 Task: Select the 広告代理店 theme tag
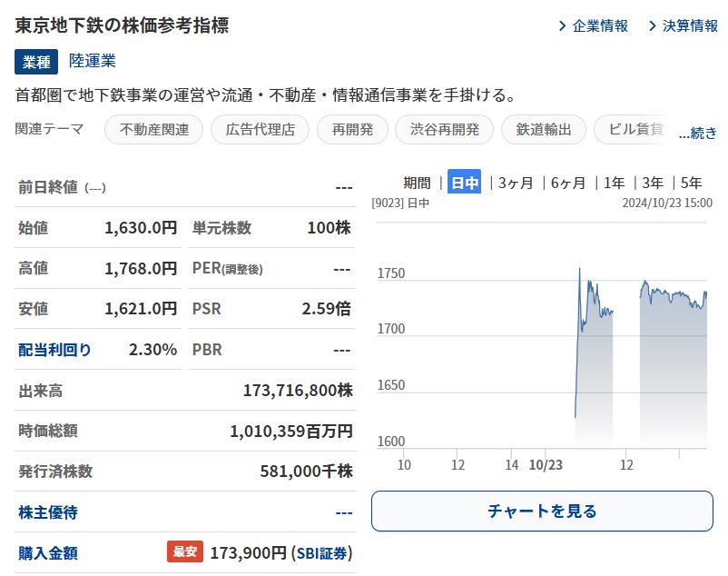click(x=261, y=130)
